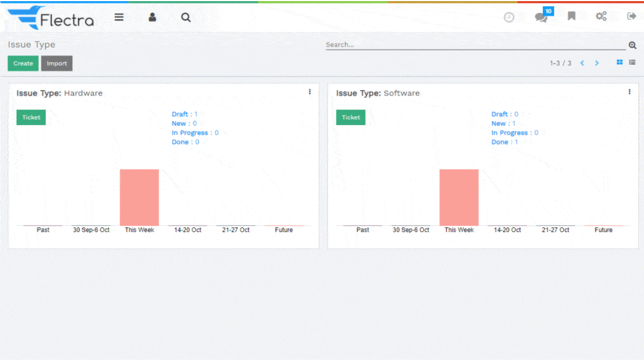Click the Create button
Image resolution: width=644 pixels, height=361 pixels.
23,64
